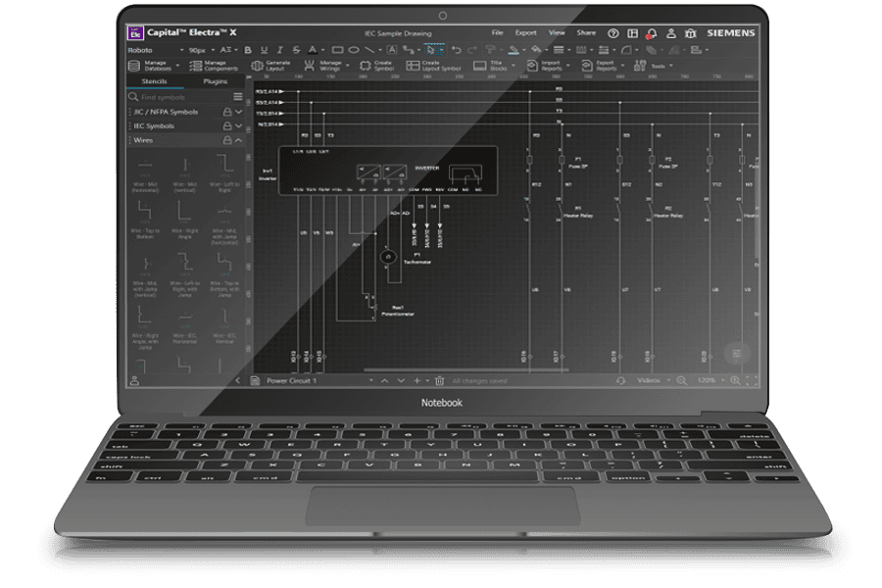Click Generate Layout in the ribbon

271,66
